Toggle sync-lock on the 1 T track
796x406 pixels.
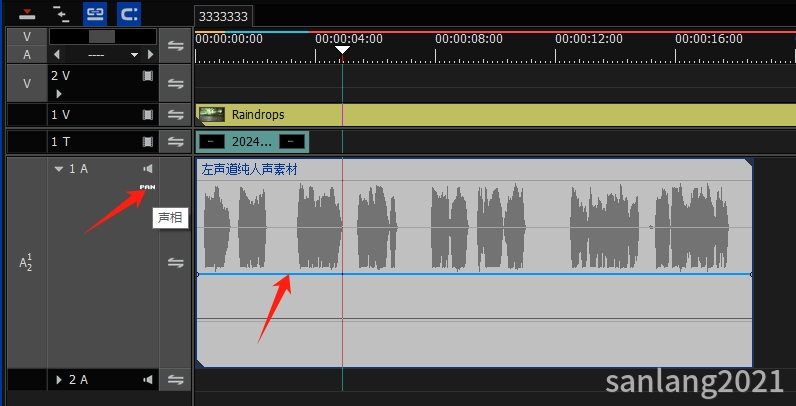(176, 142)
